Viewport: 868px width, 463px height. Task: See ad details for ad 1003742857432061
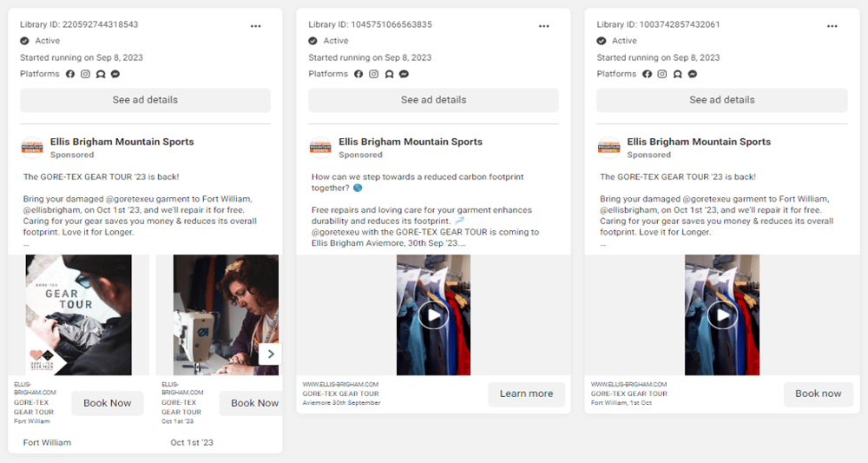click(x=722, y=100)
